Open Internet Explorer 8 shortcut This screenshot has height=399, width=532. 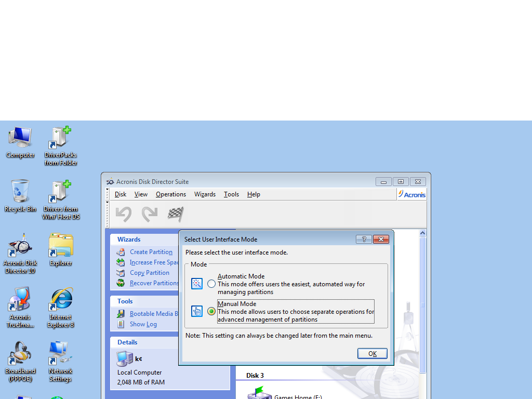(61, 308)
